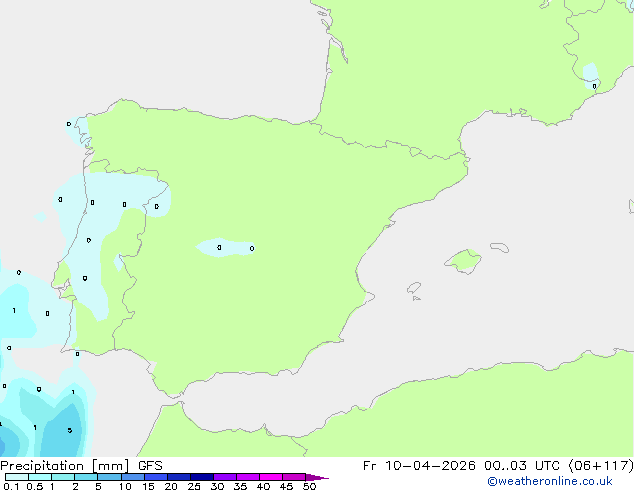Click the date "Fr 10-04-2026"
Viewport: 634px width, 490px height.
pyautogui.click(x=419, y=466)
